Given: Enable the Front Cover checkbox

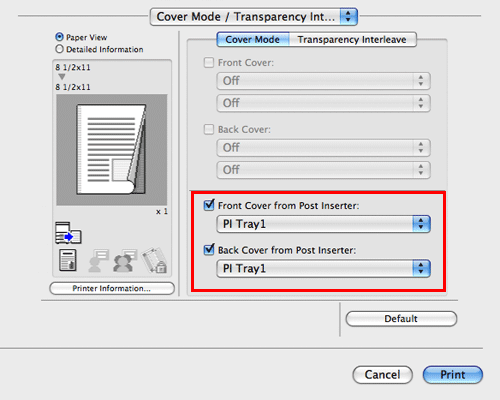Looking at the screenshot, I should click(x=209, y=62).
